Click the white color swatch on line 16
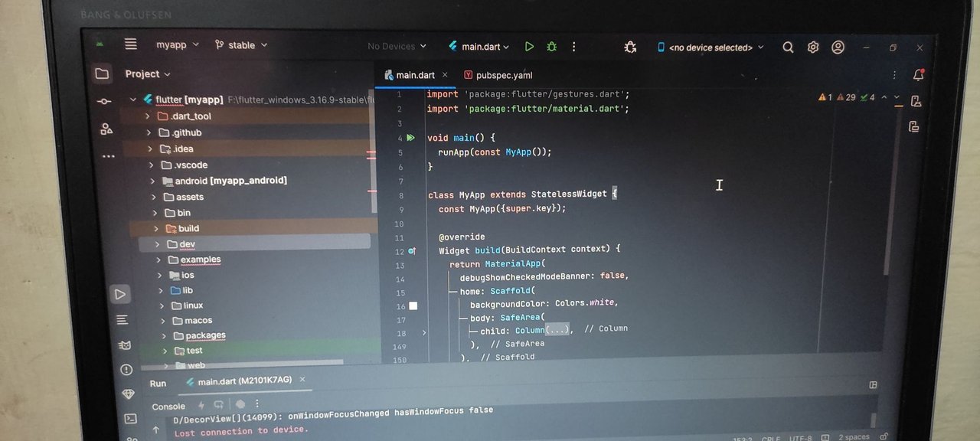The image size is (980, 441). tap(413, 305)
